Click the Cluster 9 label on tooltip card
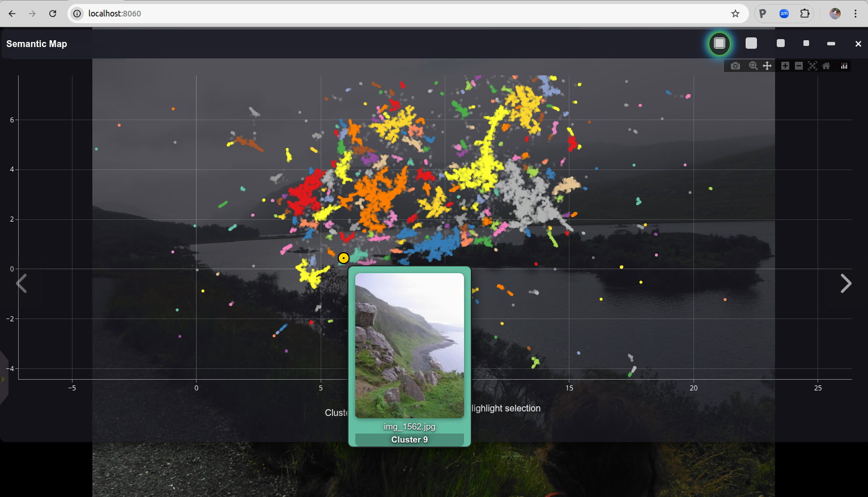 [x=410, y=440]
